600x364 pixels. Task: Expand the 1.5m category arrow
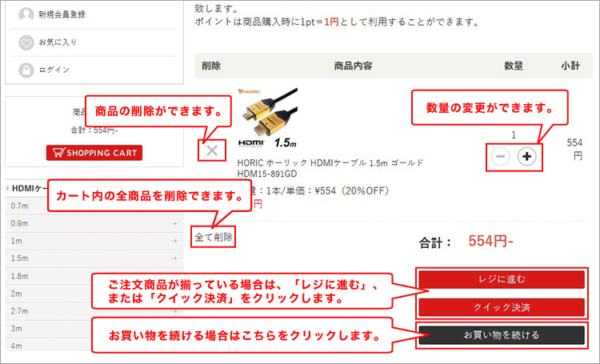[x=174, y=258]
